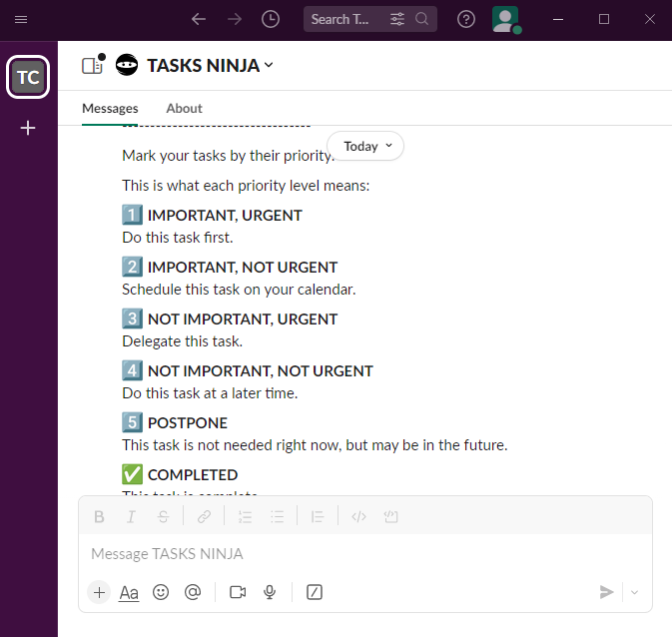Toggle the sidebar panel icon
Viewport: 672px width, 637px height.
92,66
